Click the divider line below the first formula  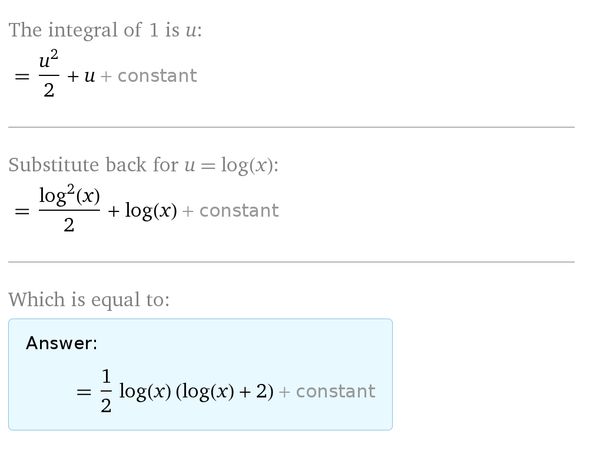point(291,127)
